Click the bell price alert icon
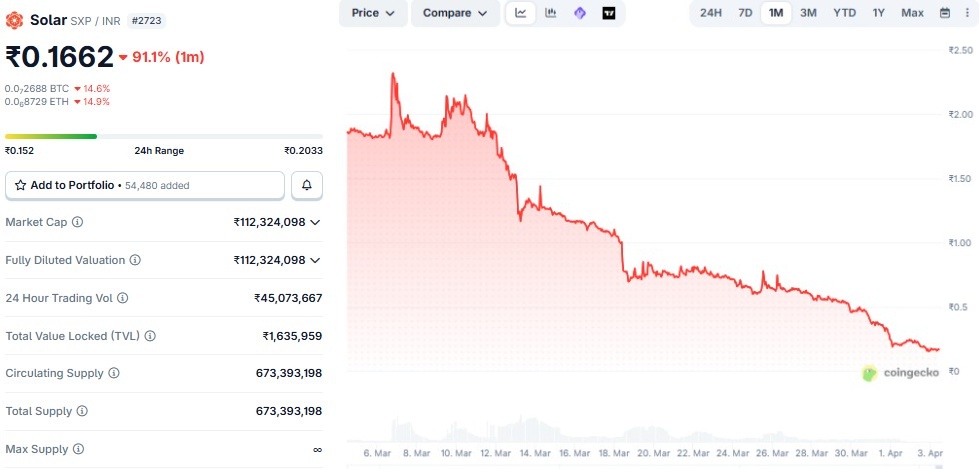This screenshot has width=979, height=469. point(307,185)
